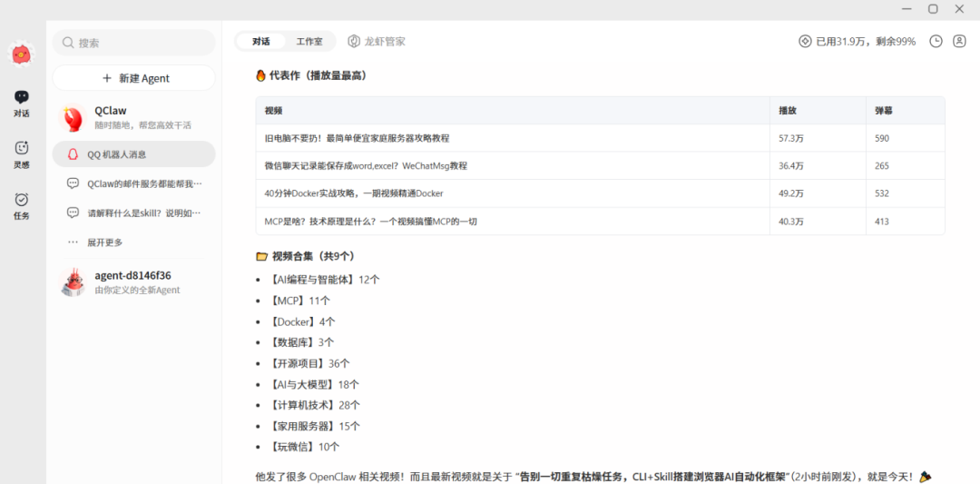Open the history clock icon
This screenshot has height=484, width=980.
point(936,41)
